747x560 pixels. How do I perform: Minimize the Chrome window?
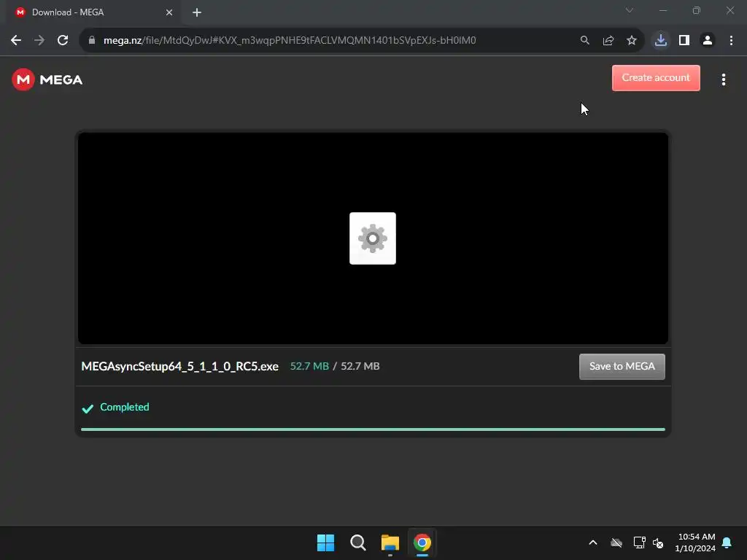tap(662, 10)
